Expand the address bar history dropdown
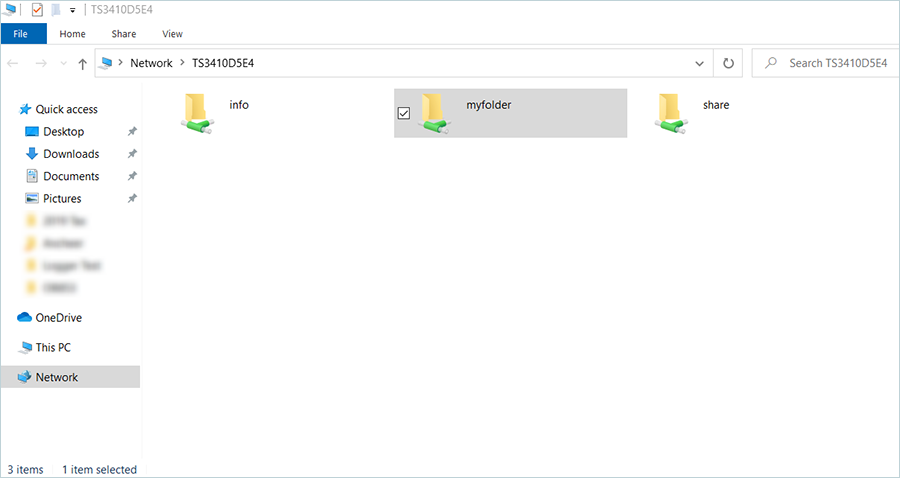This screenshot has height=478, width=900. [x=701, y=63]
